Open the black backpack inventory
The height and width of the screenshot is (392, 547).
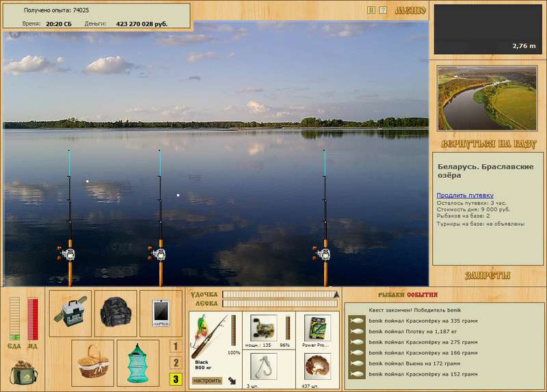click(x=116, y=313)
